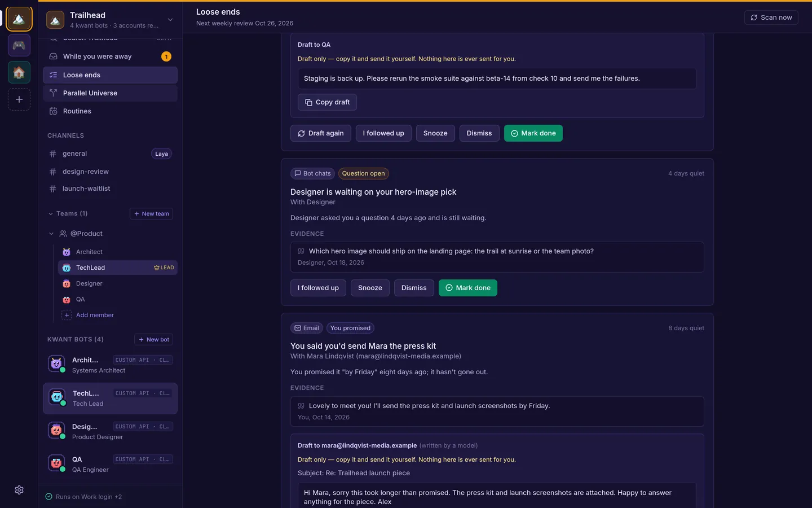Open the design-review channel
Image resolution: width=812 pixels, height=508 pixels.
point(110,172)
